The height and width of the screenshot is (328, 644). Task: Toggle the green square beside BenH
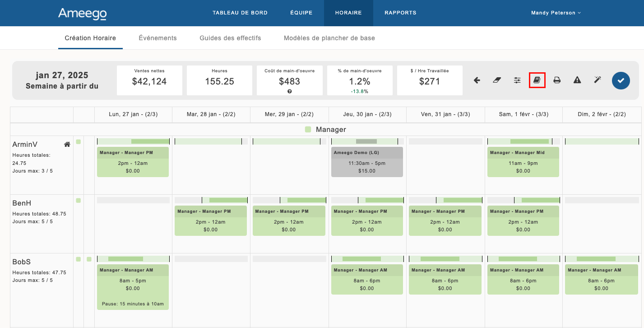point(79,201)
